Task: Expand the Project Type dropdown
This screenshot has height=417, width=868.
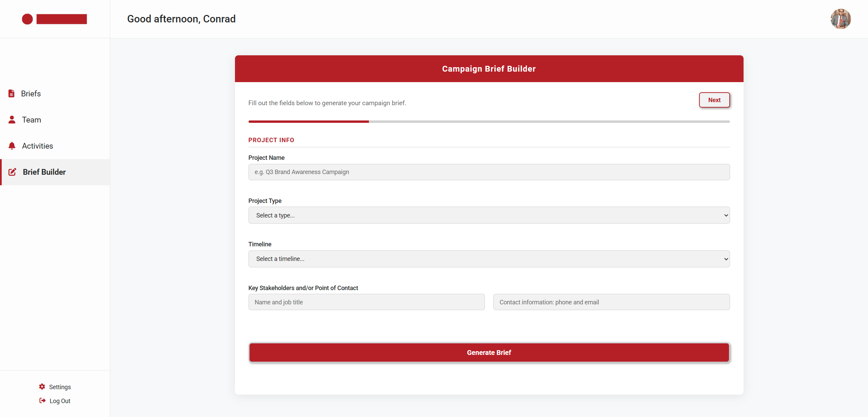Action: tap(489, 215)
